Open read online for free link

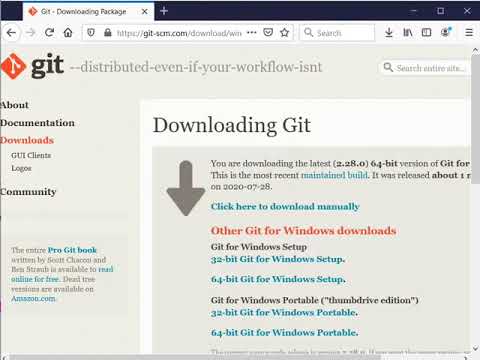[x=62, y=274]
